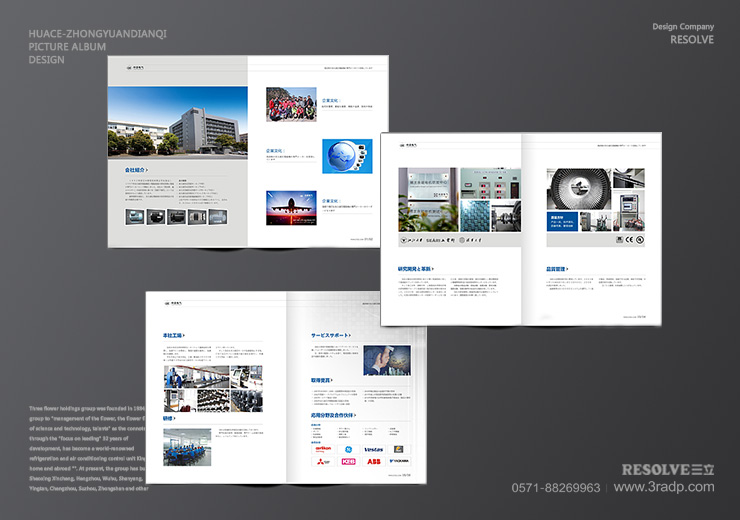Screen dimensions: 740x520
Task: Click the blue text box beside turbine photo
Action: pyautogui.click(x=562, y=222)
